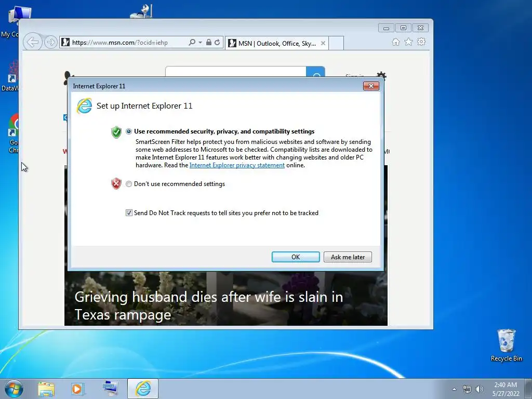The height and width of the screenshot is (399, 532).
Task: Close the MSN tab with its X
Action: pos(323,44)
